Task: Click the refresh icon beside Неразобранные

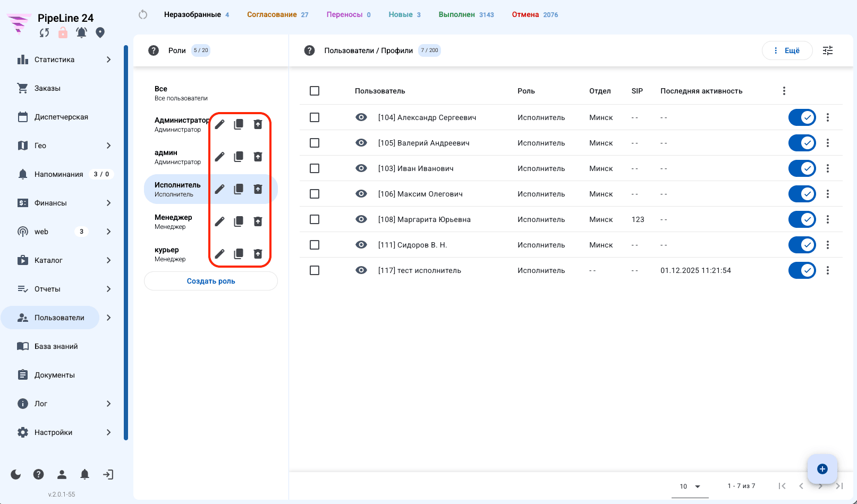Action: (143, 14)
